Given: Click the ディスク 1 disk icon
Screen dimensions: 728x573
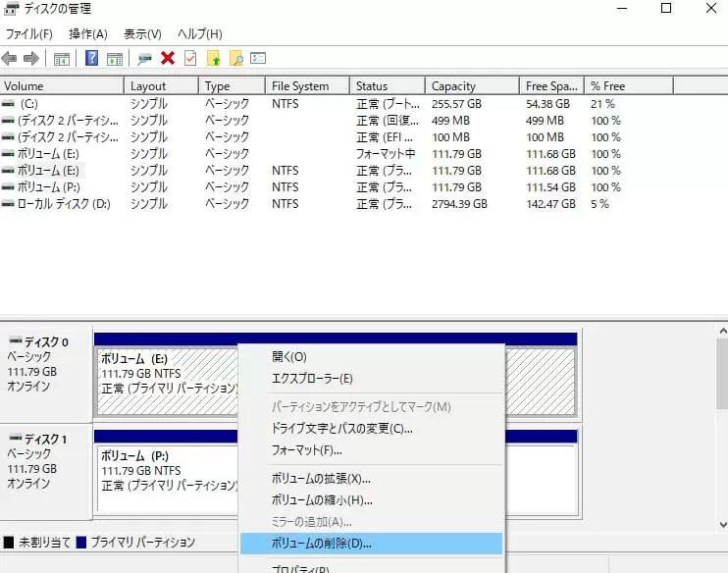Looking at the screenshot, I should point(16,438).
